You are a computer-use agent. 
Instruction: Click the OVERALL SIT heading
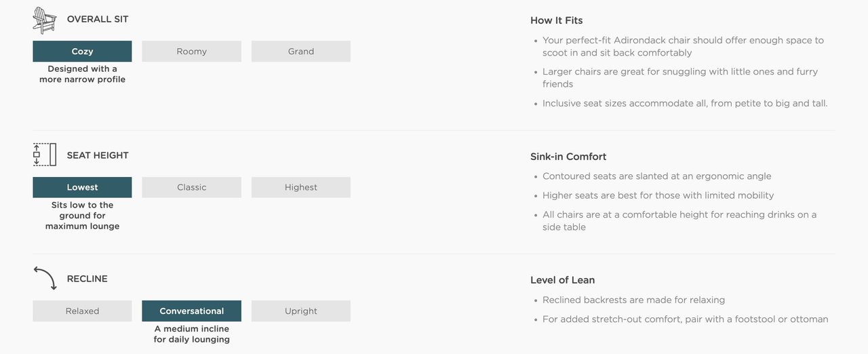(x=98, y=20)
